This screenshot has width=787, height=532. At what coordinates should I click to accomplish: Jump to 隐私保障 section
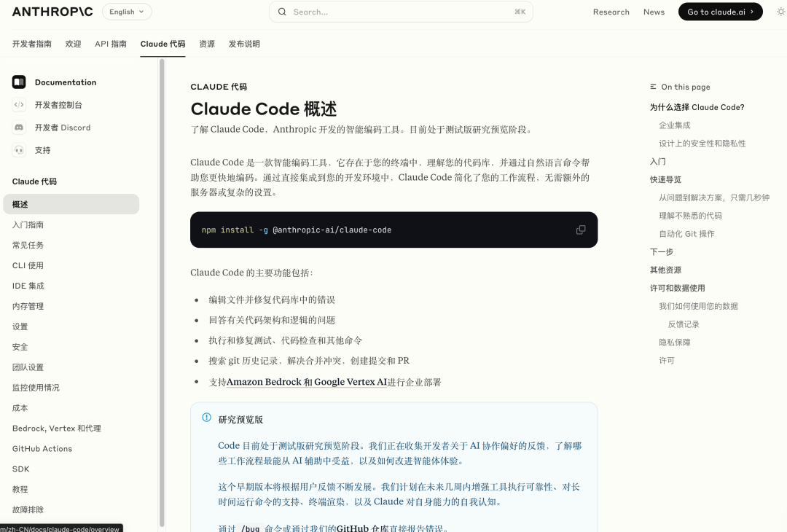tap(675, 342)
